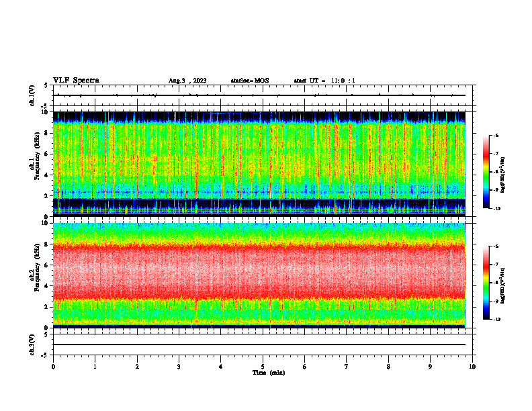Screen dimensions: 532x411
Task: Click the "station=MOS" label
Action: [250, 81]
